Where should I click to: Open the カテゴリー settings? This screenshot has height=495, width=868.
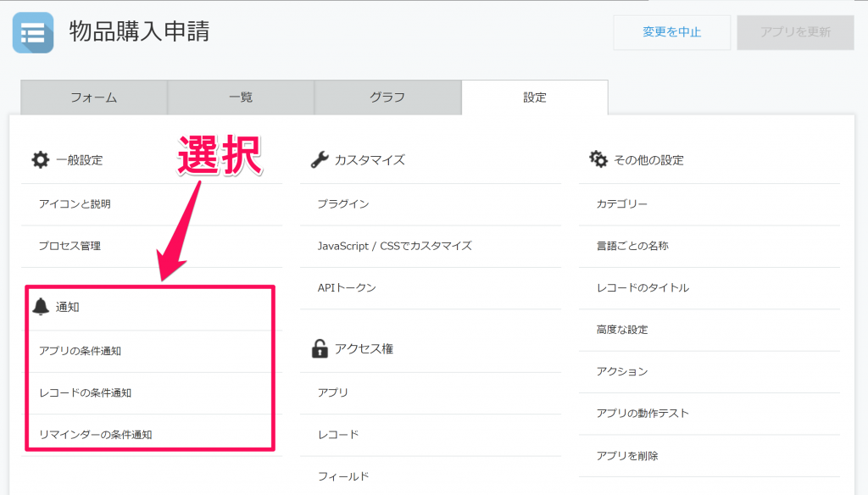(x=621, y=204)
